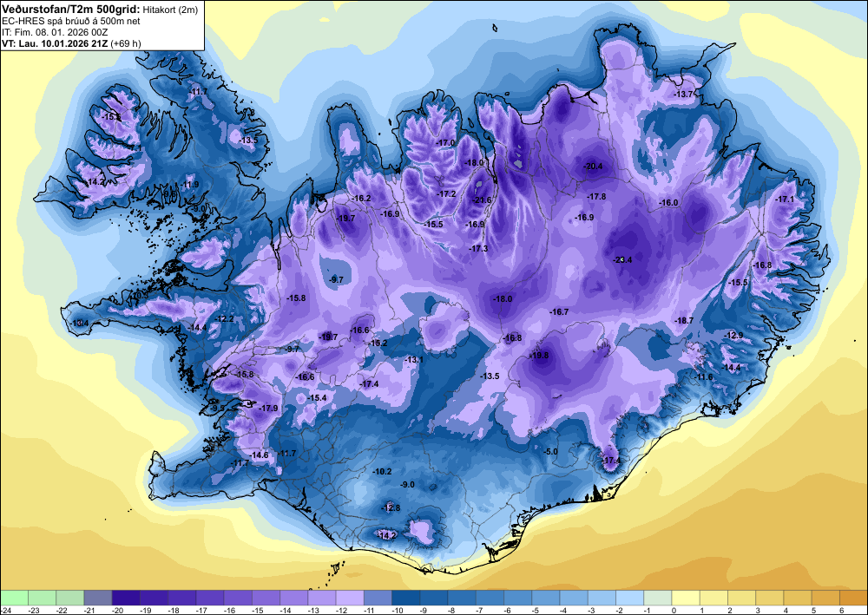Click the -17.8 temperature label
The height and width of the screenshot is (615, 868).
point(597,197)
